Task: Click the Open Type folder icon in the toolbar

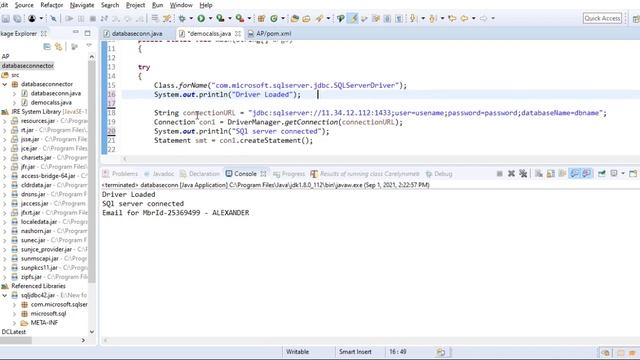Action: pos(294,18)
